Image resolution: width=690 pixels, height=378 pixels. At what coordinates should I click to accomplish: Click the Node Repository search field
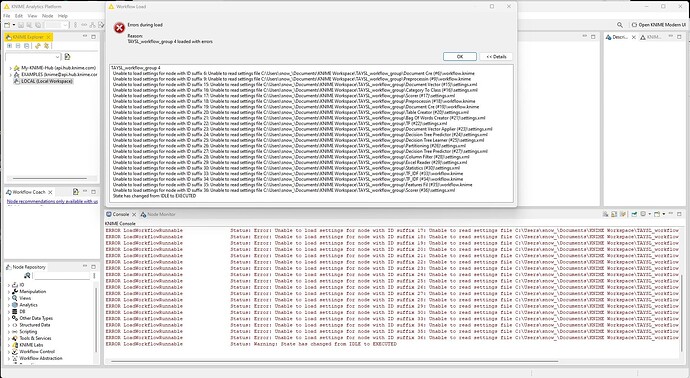point(62,276)
